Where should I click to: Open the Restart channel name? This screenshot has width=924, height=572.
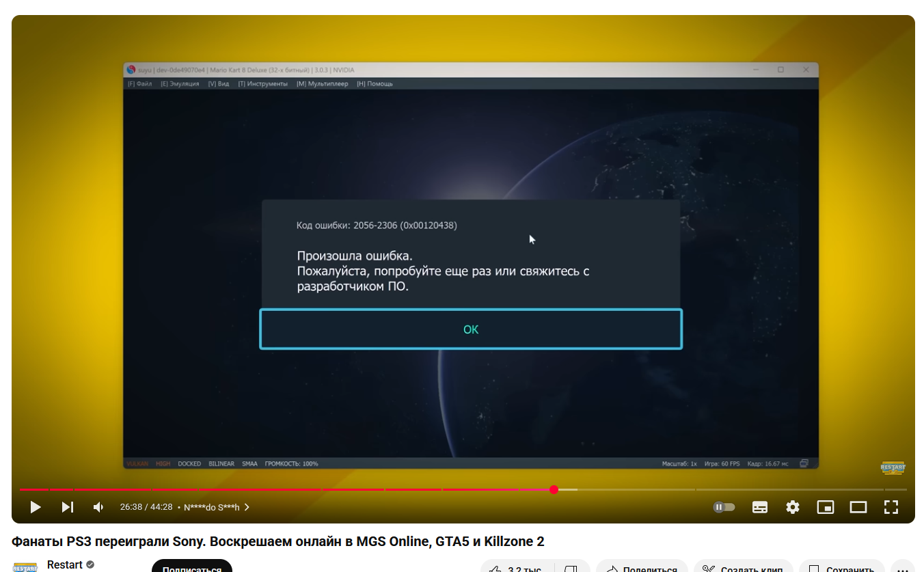click(65, 564)
